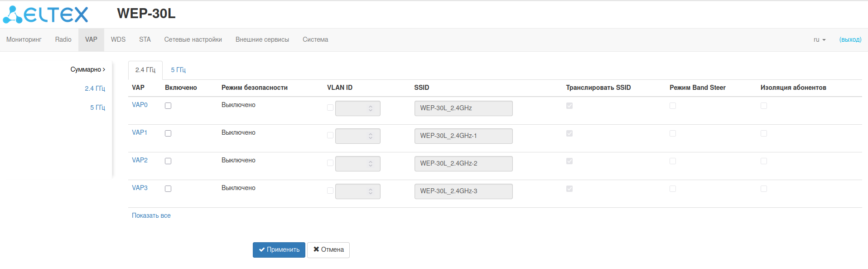The width and height of the screenshot is (868, 269).
Task: Click the VAP0 VLAN ID stepper
Action: 370,108
